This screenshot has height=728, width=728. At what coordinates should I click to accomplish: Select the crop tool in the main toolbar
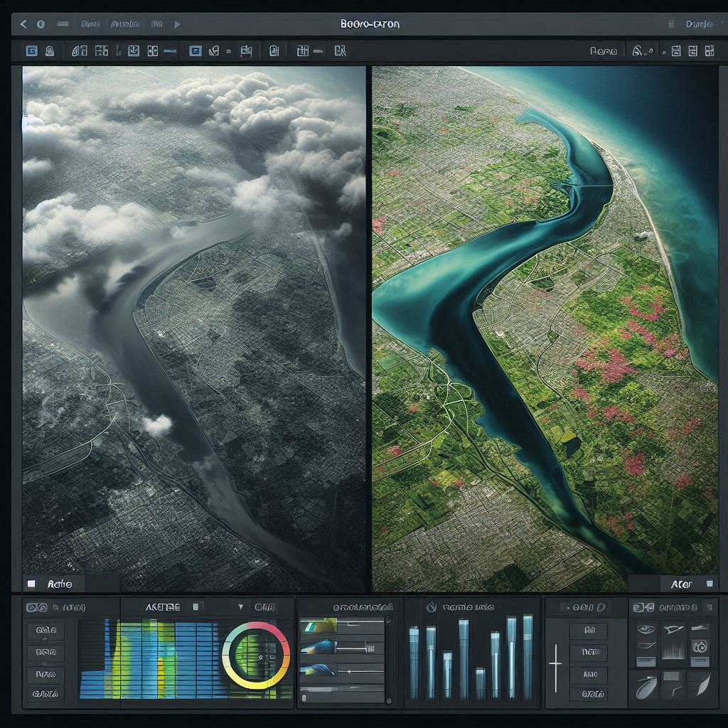click(x=77, y=50)
